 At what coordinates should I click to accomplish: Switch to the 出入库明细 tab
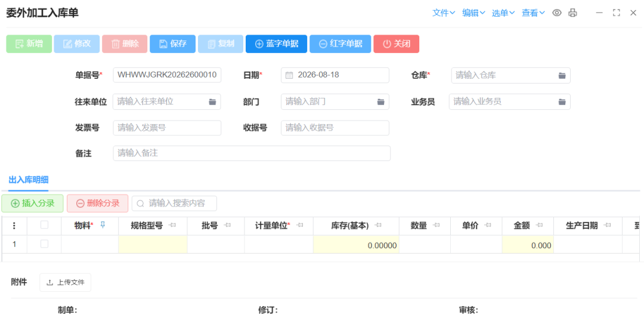29,180
